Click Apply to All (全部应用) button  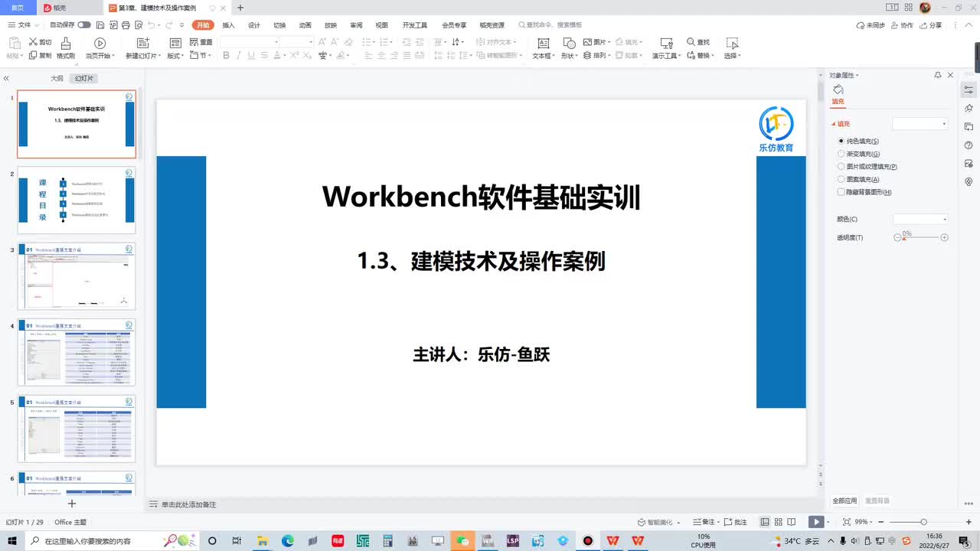click(845, 500)
